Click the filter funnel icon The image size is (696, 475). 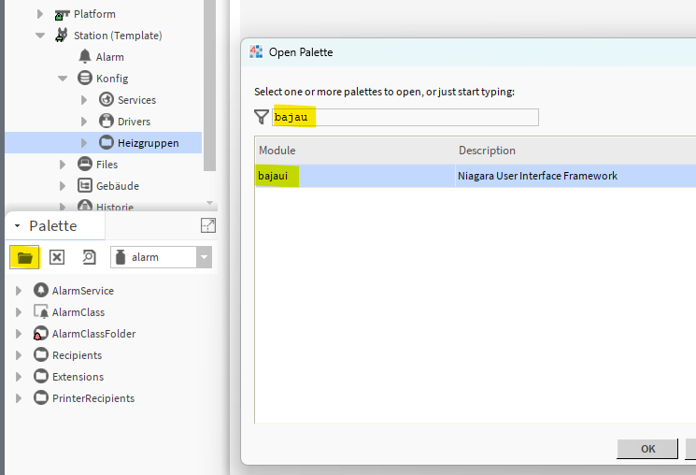(261, 117)
